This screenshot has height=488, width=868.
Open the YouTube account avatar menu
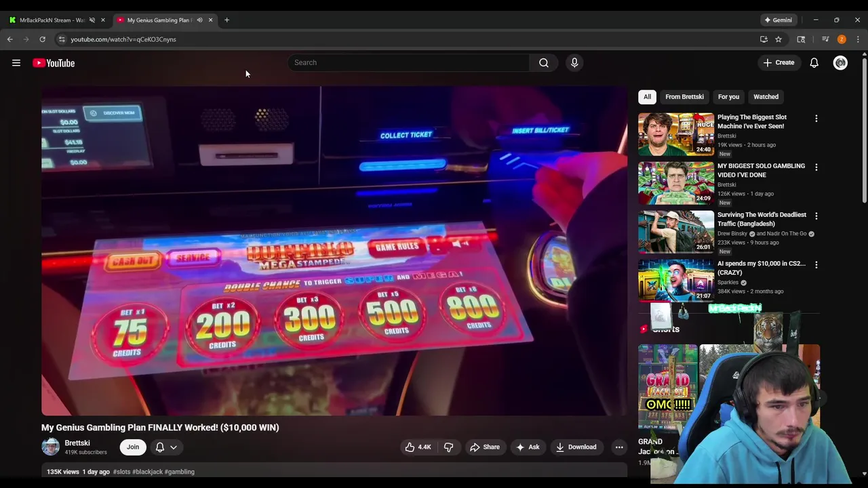pyautogui.click(x=840, y=62)
